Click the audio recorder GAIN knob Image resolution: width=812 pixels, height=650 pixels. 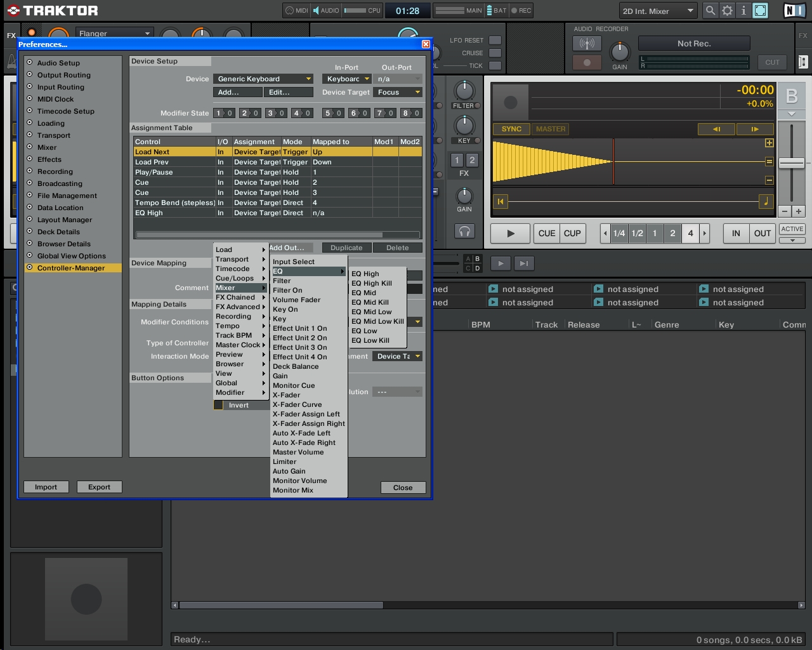[619, 51]
